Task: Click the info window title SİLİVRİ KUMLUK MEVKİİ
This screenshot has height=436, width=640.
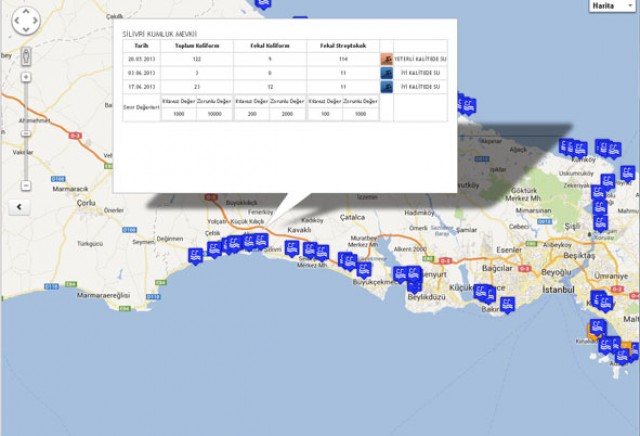Action: point(160,34)
